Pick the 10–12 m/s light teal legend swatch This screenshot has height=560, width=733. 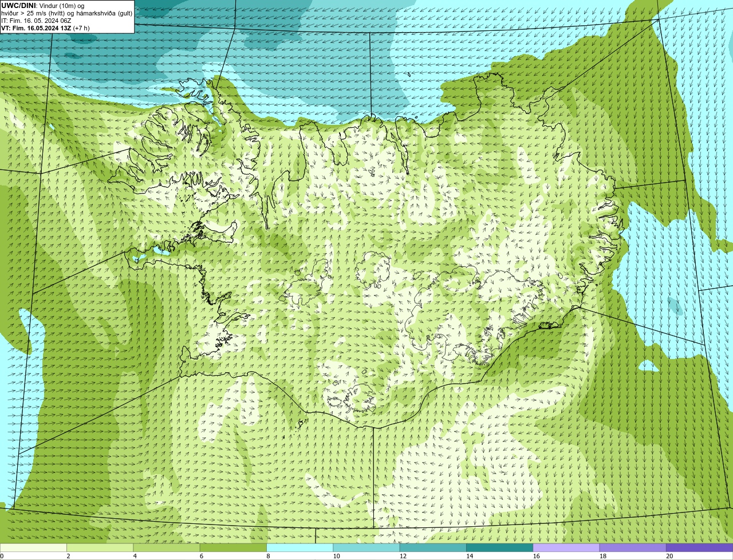click(x=366, y=547)
